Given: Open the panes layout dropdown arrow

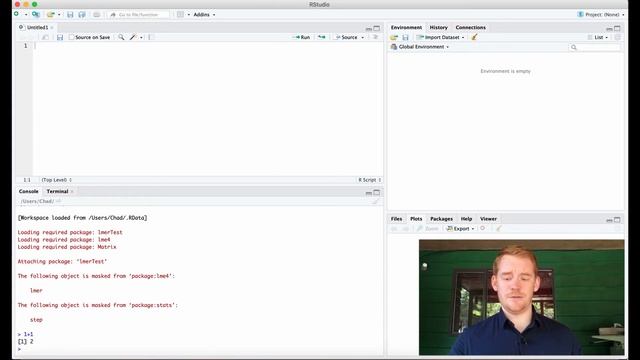Looking at the screenshot, I should tap(189, 15).
